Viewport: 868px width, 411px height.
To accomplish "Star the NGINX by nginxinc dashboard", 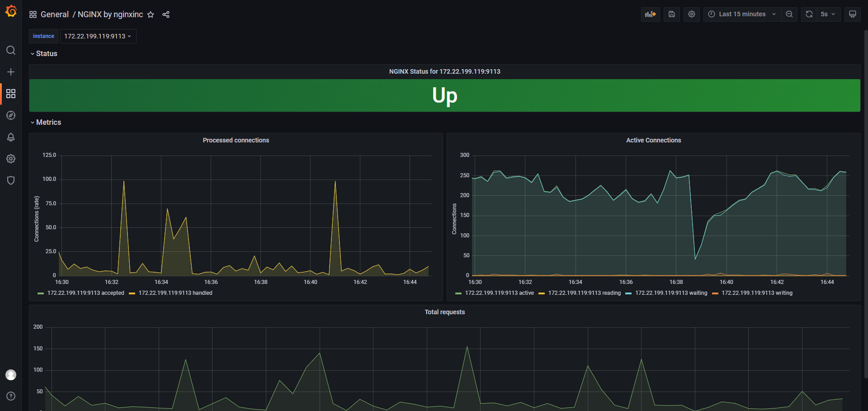I will pos(151,14).
